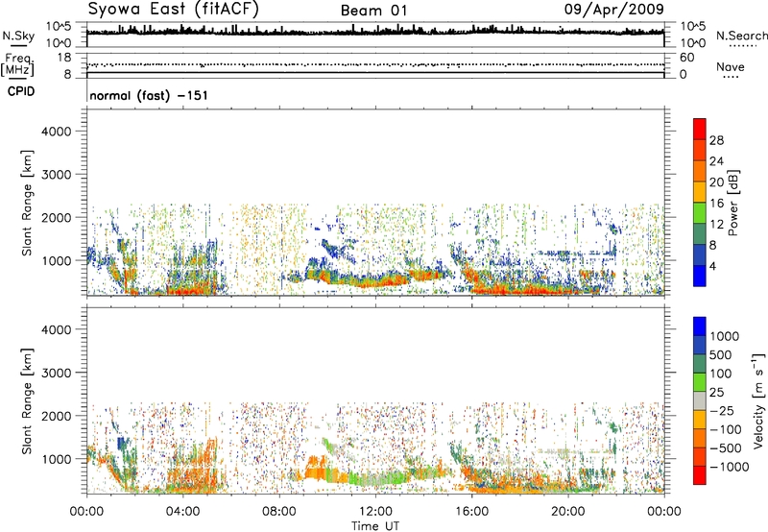Click the "4000" tick in the velocity panel
Viewport: 768px width, 532px height.
click(57, 329)
